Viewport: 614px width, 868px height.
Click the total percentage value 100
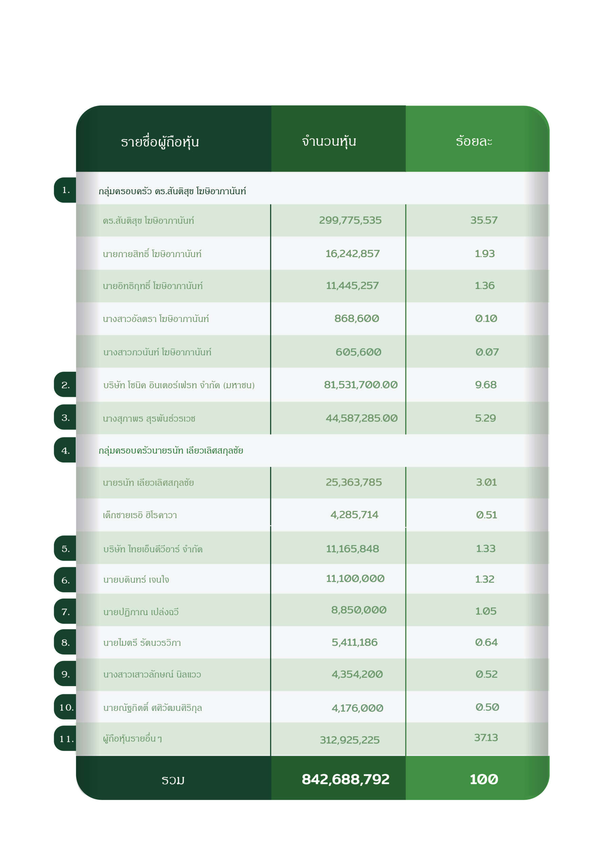[483, 779]
